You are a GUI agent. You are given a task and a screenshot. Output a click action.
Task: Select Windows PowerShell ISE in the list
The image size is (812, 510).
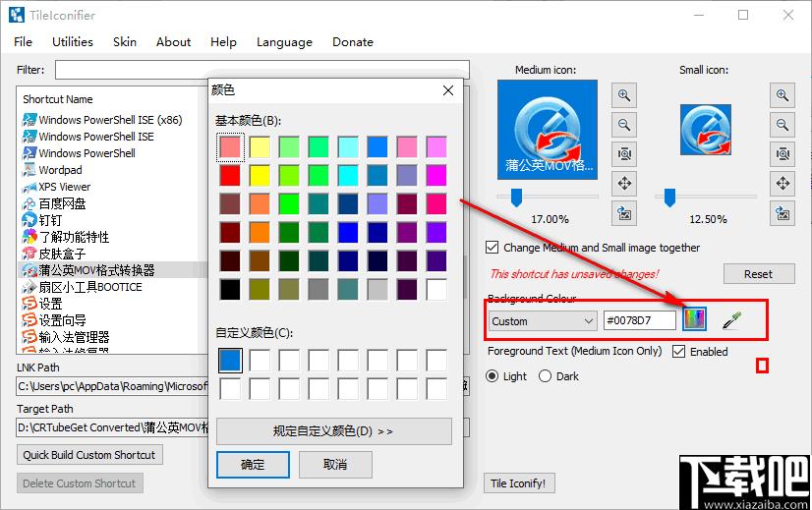point(95,137)
